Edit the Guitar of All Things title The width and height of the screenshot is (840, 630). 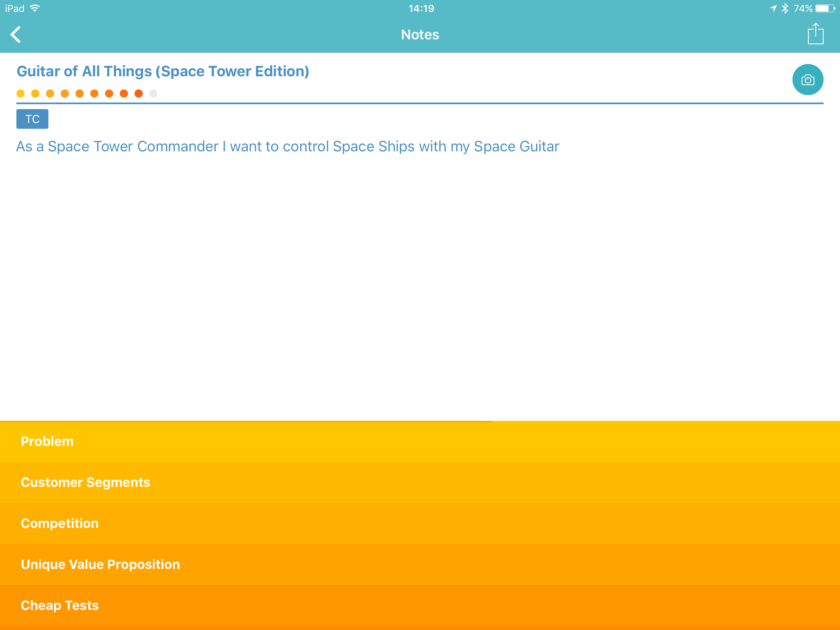tap(162, 71)
